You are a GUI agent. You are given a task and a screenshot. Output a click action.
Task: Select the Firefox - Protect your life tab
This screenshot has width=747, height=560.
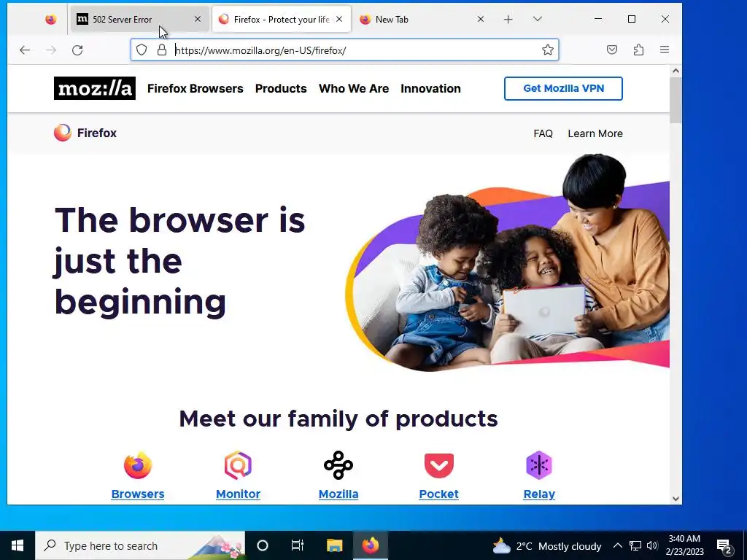tap(282, 20)
